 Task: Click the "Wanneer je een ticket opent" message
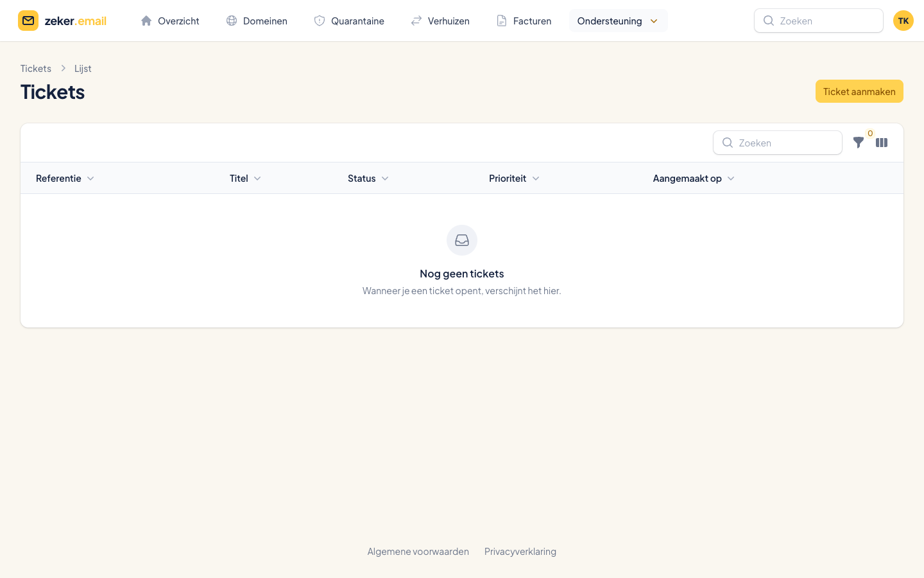[x=462, y=290]
